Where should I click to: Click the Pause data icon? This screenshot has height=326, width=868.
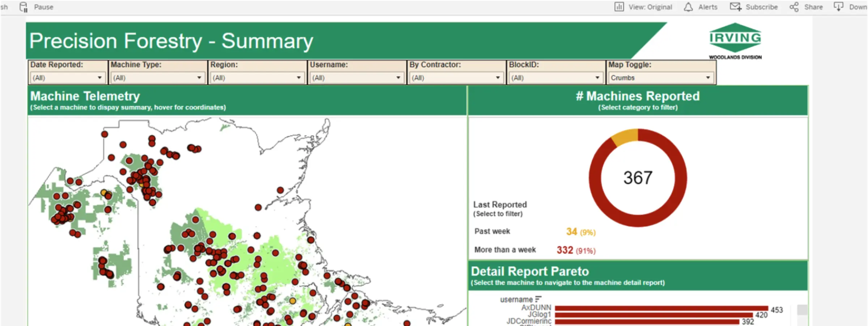24,7
